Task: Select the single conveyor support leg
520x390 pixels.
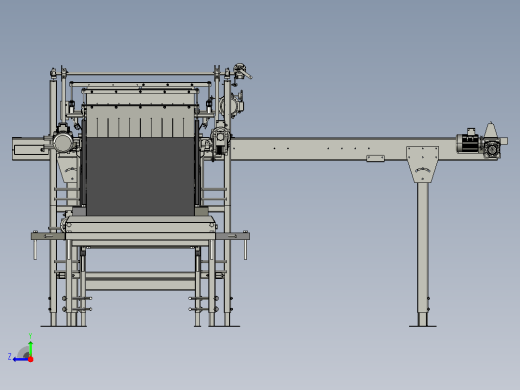Action: click(423, 254)
